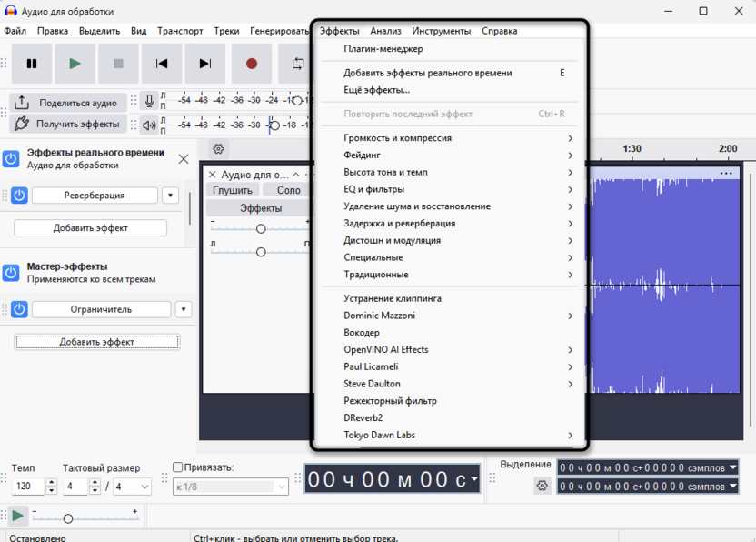Toggle power for all real-time track effects
The image size is (756, 542).
11,159
